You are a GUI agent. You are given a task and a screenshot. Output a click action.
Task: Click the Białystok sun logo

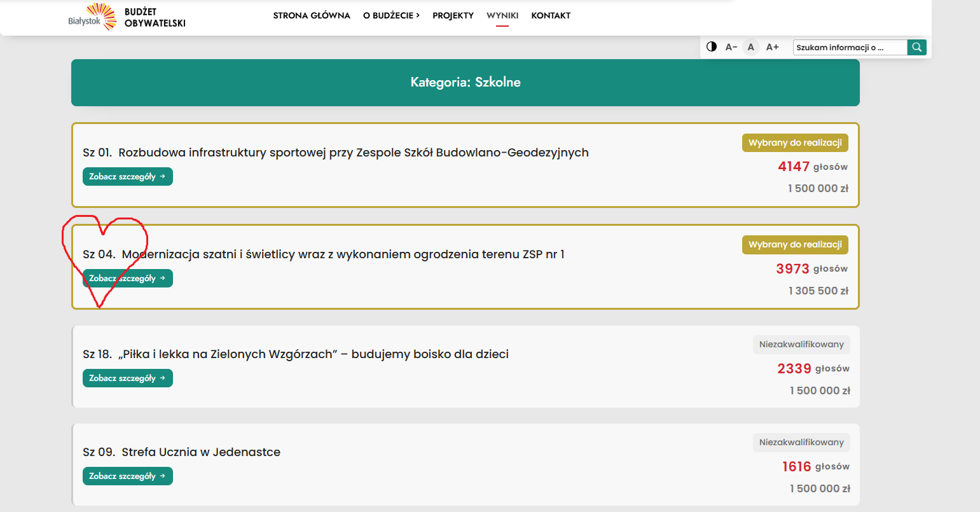(92, 17)
